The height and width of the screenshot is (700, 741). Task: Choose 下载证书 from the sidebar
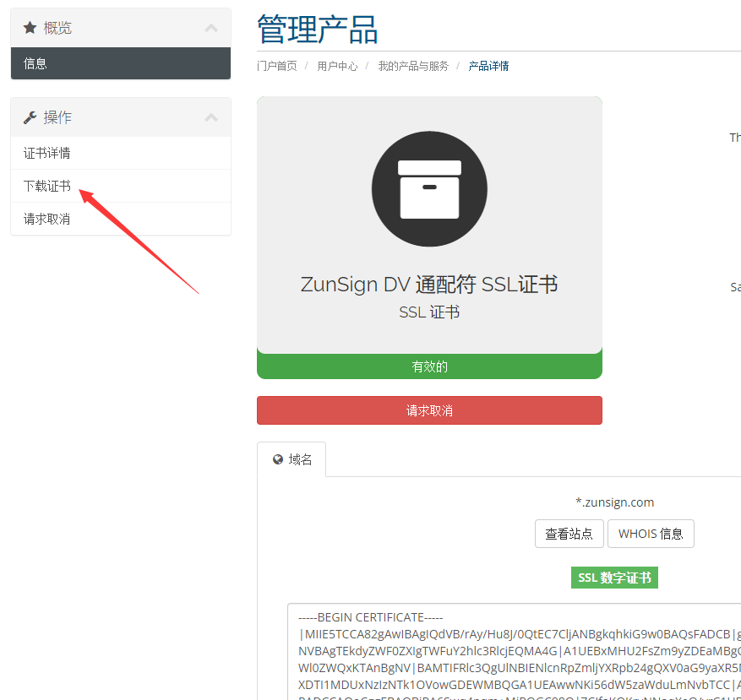121,186
